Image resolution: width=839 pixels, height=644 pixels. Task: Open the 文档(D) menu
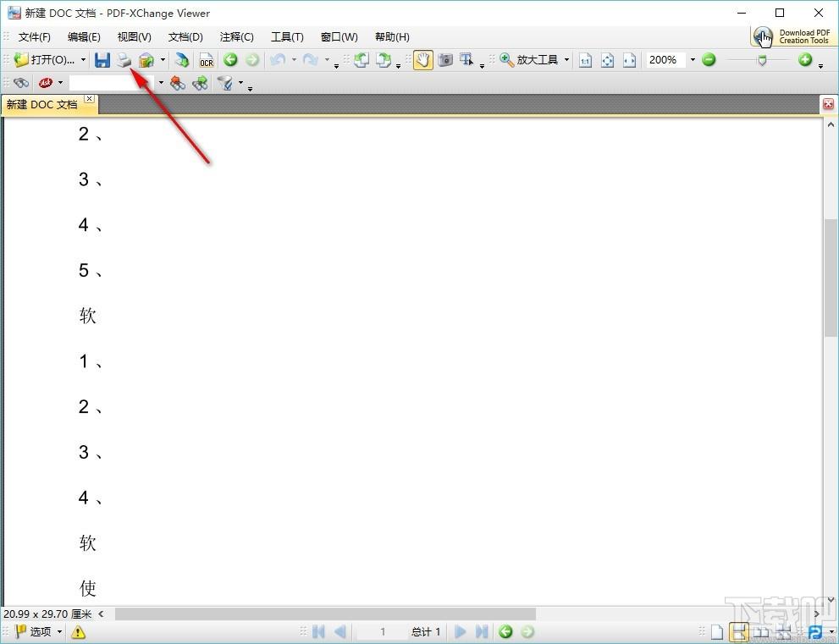(185, 37)
